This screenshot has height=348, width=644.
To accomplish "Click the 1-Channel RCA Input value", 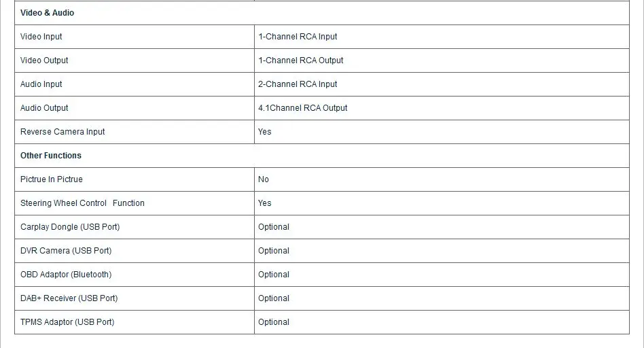I will (298, 37).
